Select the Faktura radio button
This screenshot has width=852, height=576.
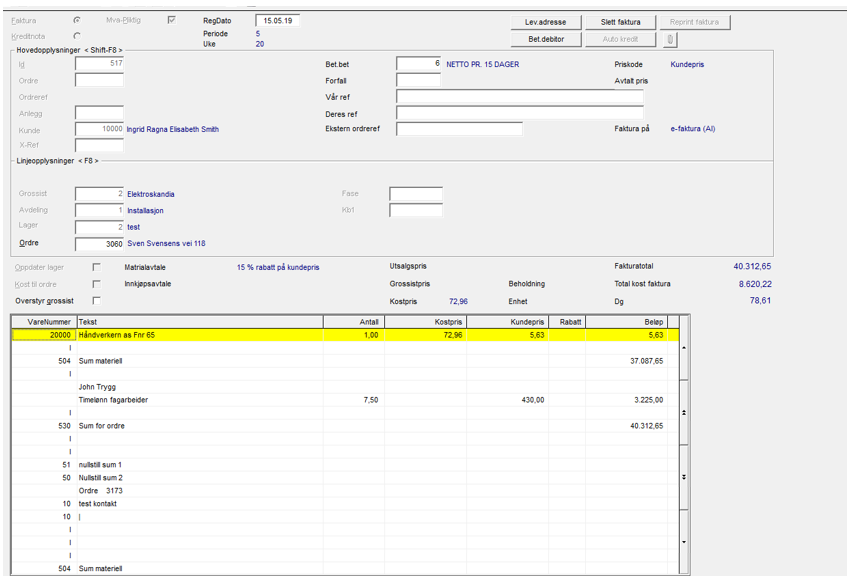pos(78,20)
